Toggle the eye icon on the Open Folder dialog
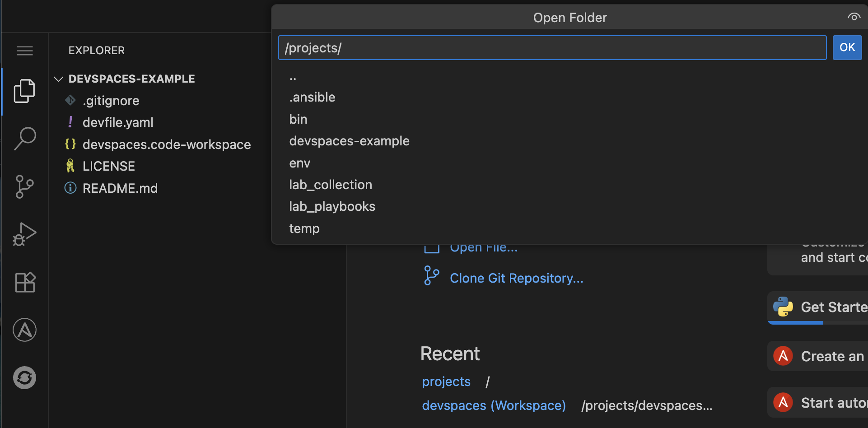 (x=854, y=17)
